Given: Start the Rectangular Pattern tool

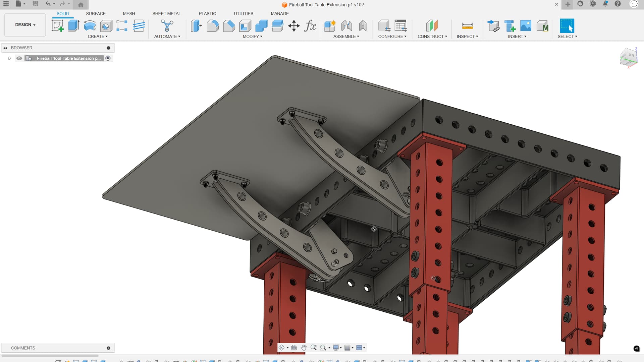Looking at the screenshot, I should [122, 26].
